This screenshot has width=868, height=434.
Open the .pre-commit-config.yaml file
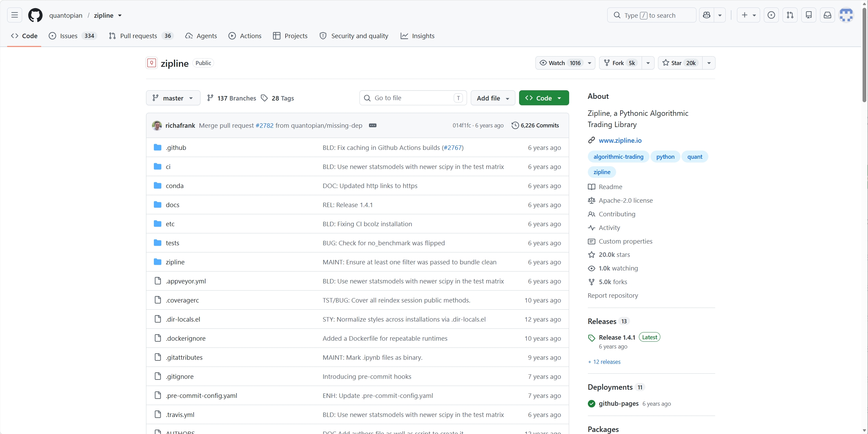(x=201, y=396)
